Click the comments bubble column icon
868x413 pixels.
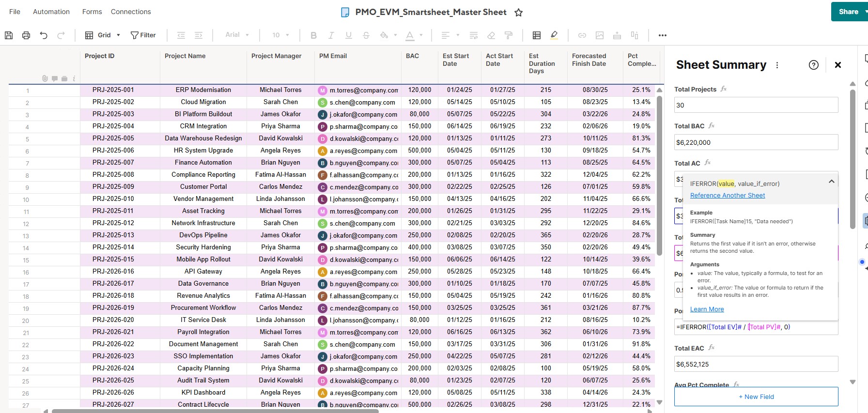(55, 78)
